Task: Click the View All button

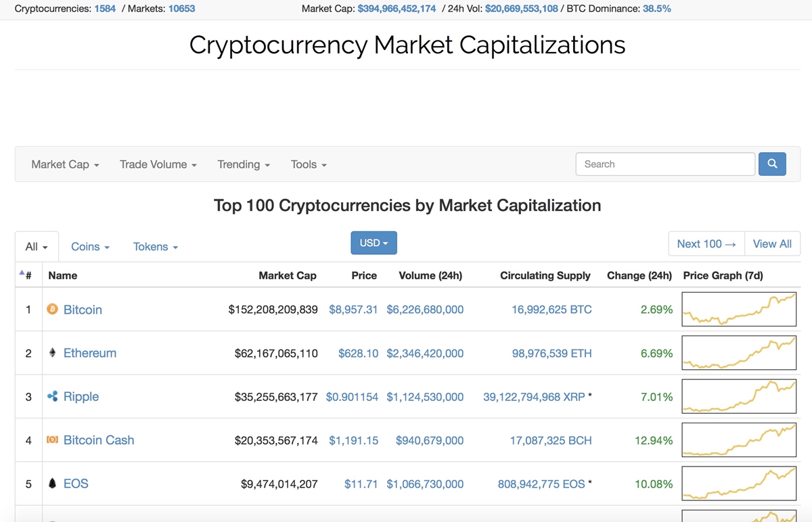Action: [772, 244]
